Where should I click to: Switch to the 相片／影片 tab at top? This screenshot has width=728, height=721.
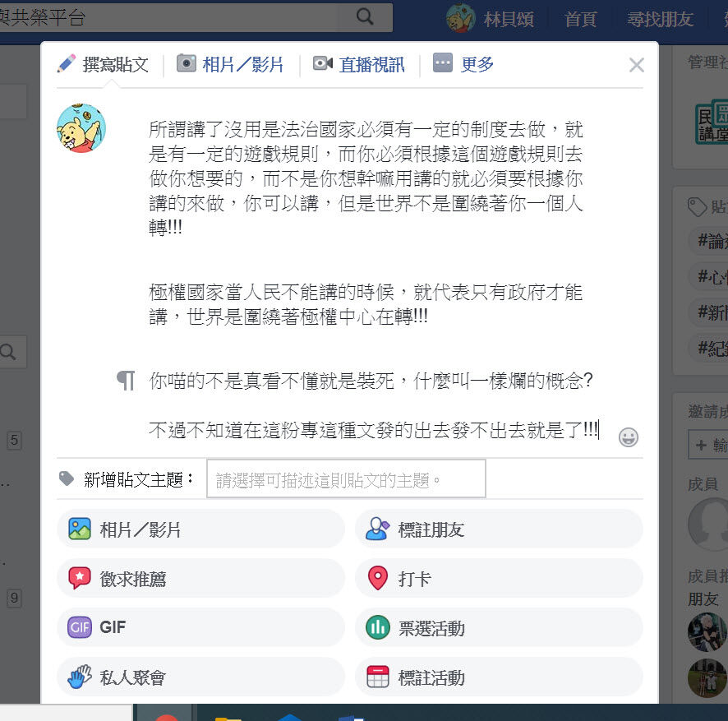click(230, 64)
